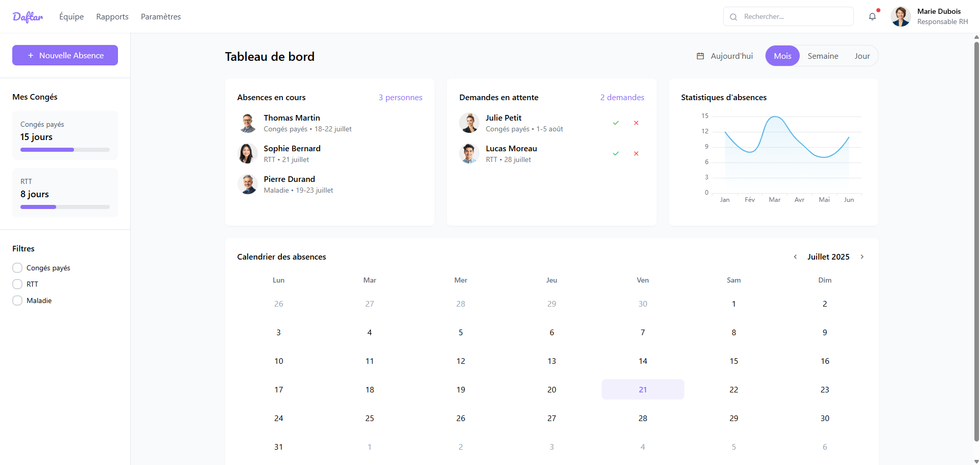Open the notifications bell
This screenshot has height=465, width=980.
tap(872, 16)
